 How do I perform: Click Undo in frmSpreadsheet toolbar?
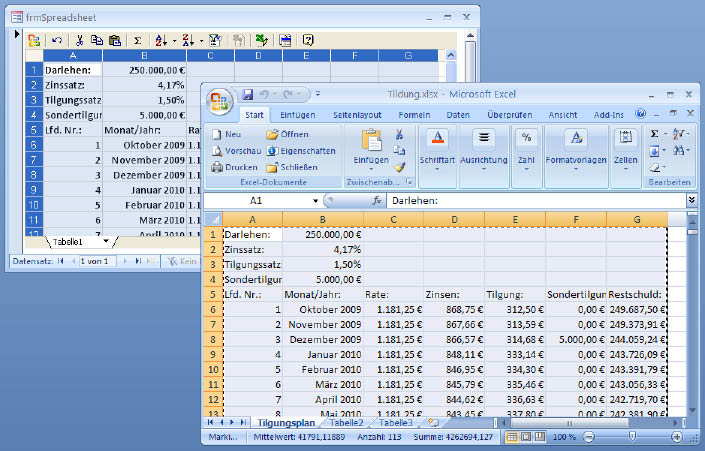[57, 40]
